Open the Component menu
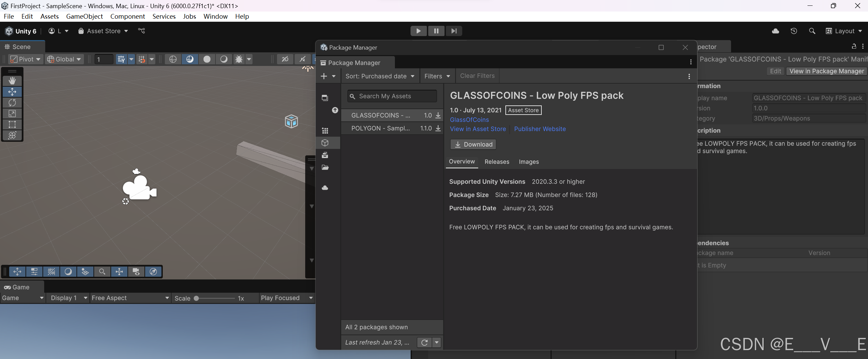The width and height of the screenshot is (868, 359). pos(127,16)
